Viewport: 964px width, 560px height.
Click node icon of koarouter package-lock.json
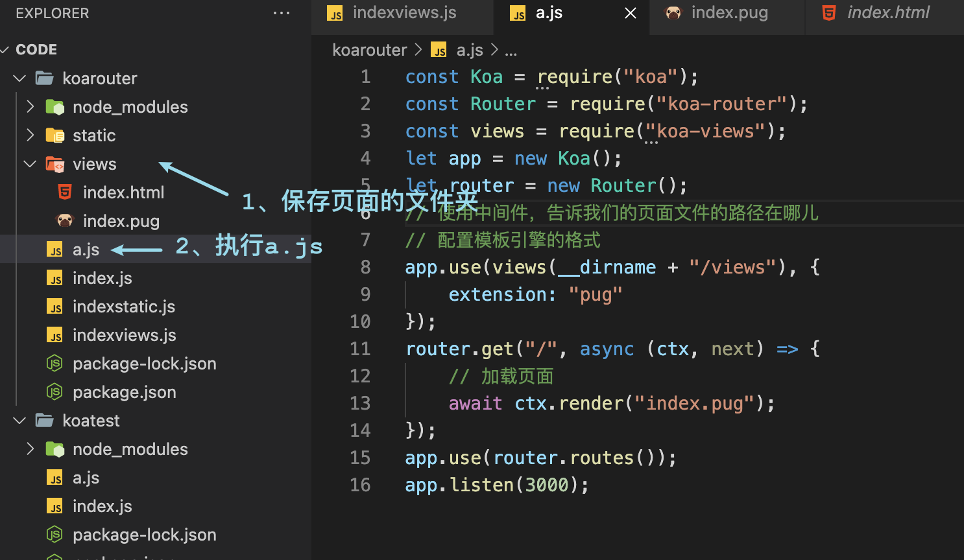point(54,364)
